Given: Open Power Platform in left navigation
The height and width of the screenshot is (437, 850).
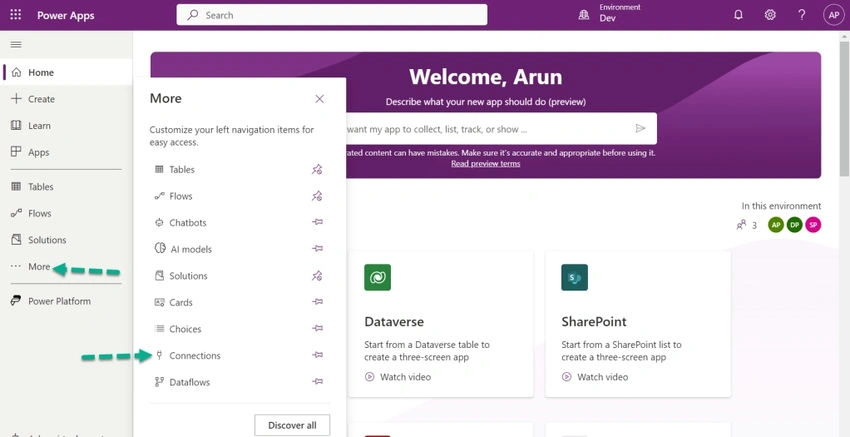Looking at the screenshot, I should coord(66,301).
